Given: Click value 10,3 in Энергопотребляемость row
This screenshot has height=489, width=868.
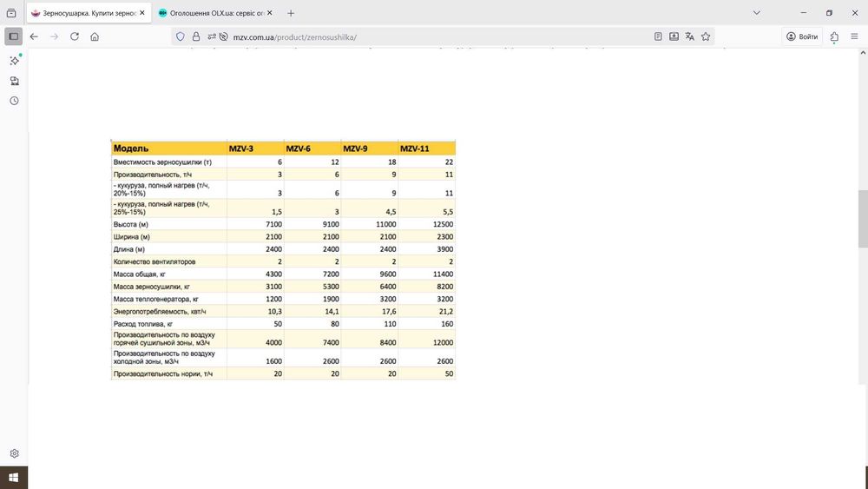Looking at the screenshot, I should (x=274, y=311).
